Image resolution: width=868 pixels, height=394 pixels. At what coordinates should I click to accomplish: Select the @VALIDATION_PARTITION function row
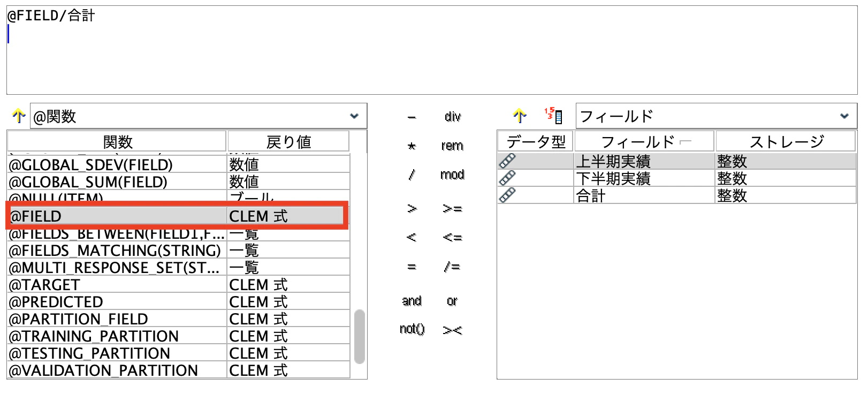179,370
